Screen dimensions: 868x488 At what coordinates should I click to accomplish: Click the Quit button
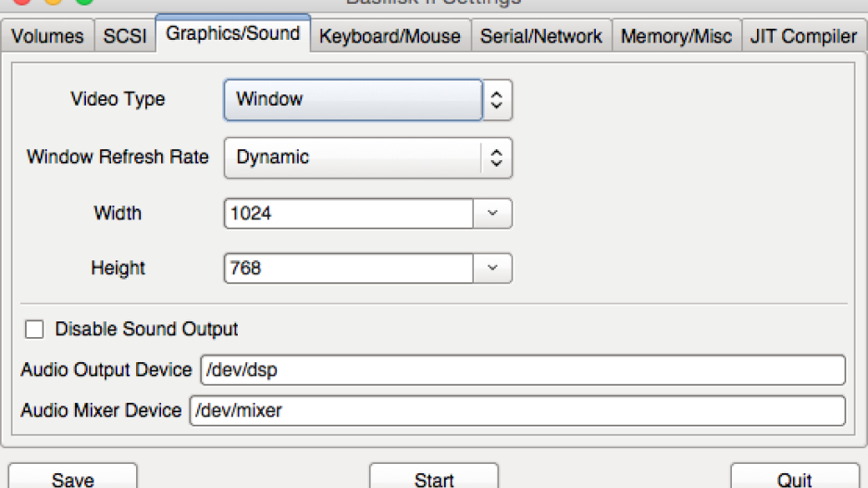(x=795, y=476)
